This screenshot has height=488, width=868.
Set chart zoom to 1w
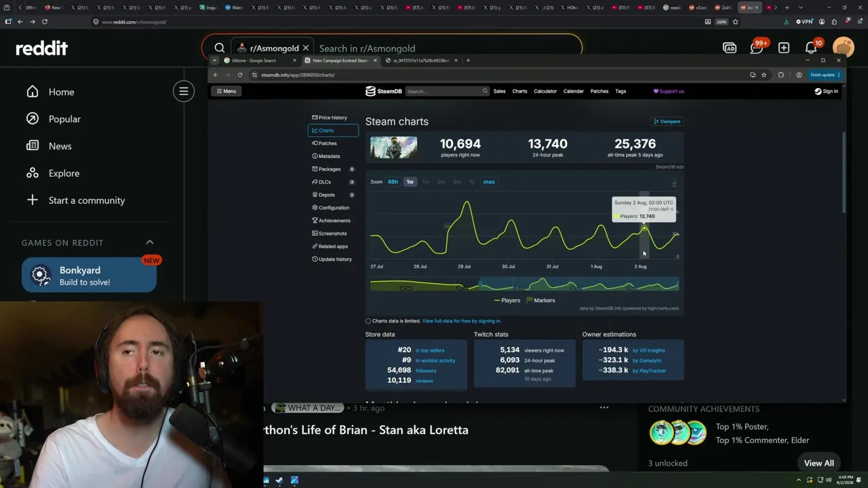pos(410,182)
